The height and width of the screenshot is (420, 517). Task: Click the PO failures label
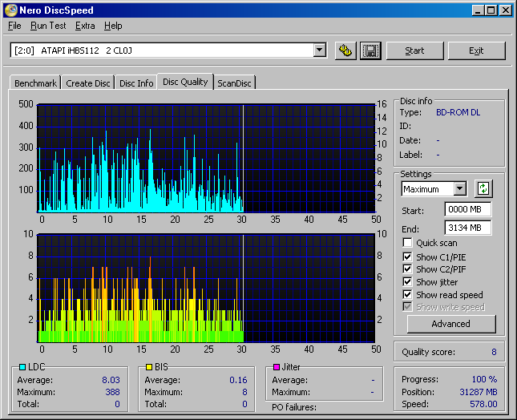(x=294, y=407)
